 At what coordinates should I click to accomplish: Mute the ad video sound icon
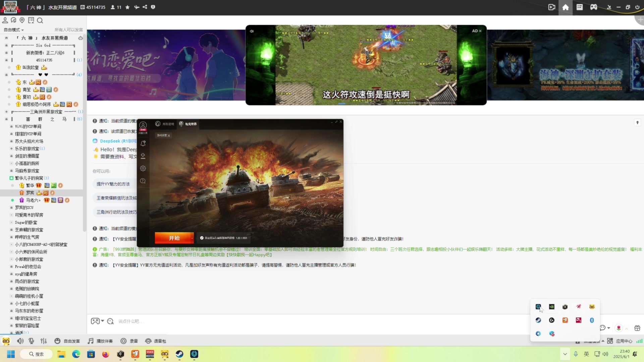point(252,31)
